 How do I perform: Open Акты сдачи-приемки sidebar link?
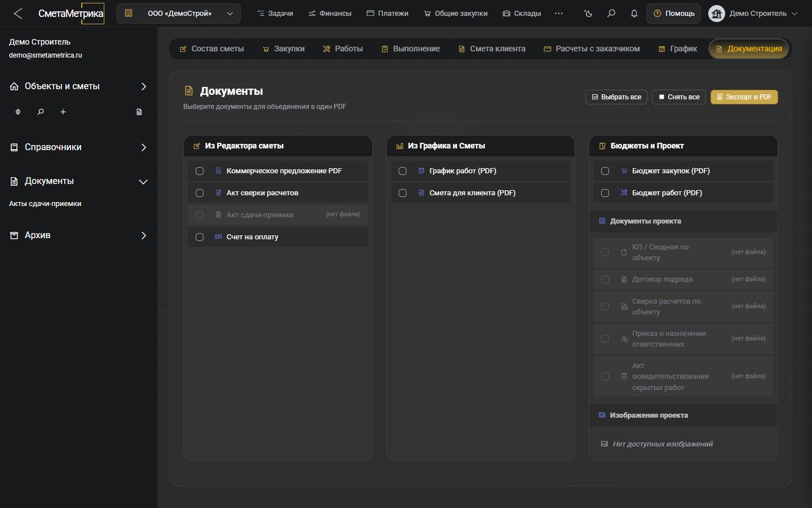[45, 204]
